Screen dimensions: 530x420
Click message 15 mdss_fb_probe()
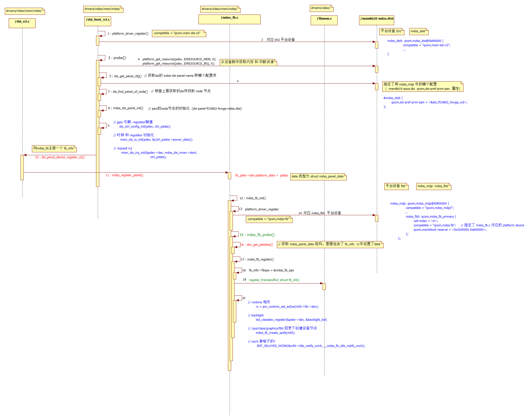[257, 235]
